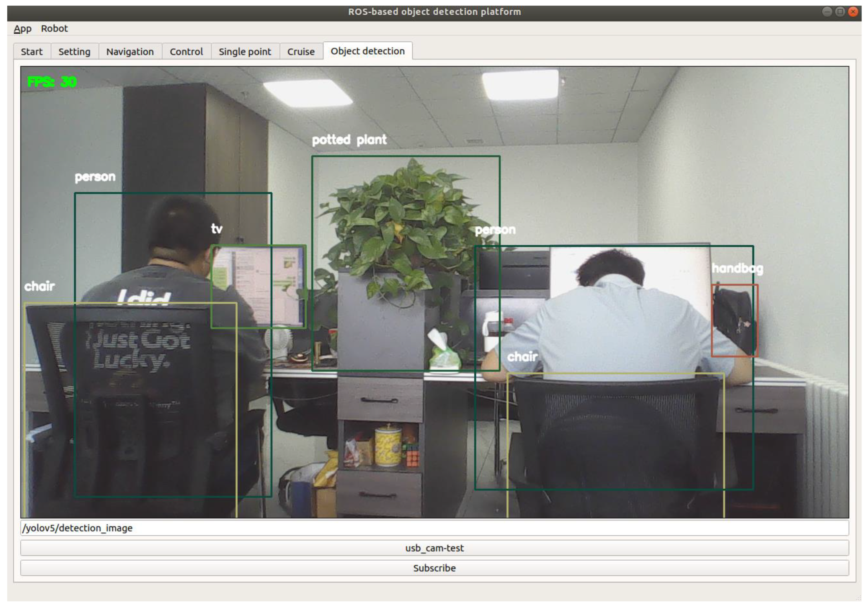Click the window title bar text
The width and height of the screenshot is (868, 607).
434,12
